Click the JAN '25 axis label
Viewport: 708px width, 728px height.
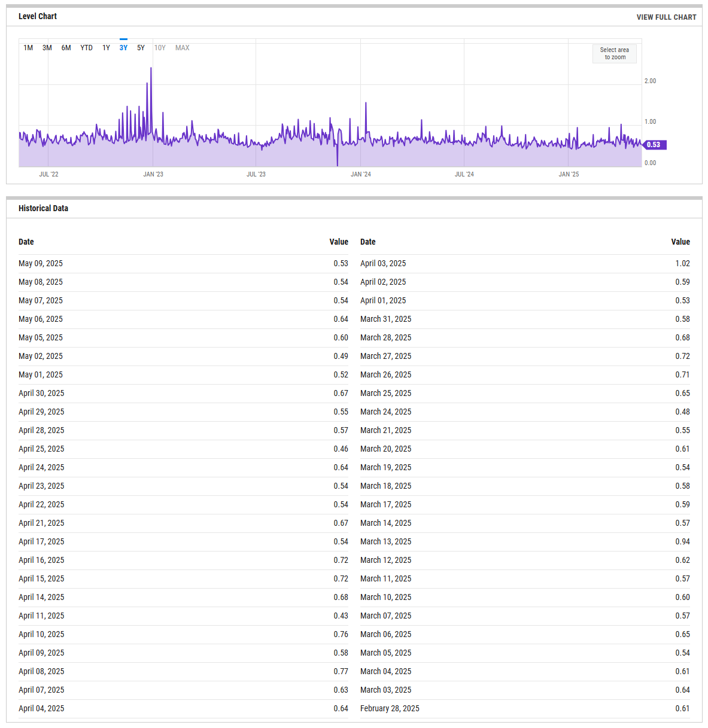[x=569, y=174]
